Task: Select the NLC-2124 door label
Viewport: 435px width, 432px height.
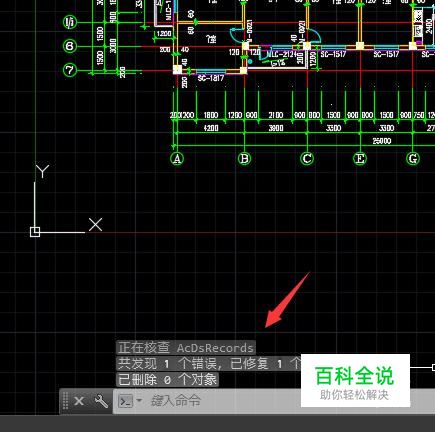Action: [x=282, y=54]
